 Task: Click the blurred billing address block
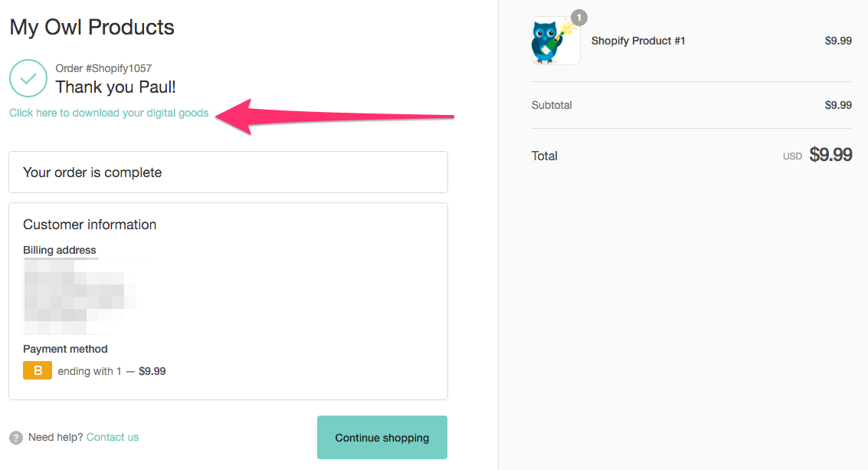click(79, 297)
